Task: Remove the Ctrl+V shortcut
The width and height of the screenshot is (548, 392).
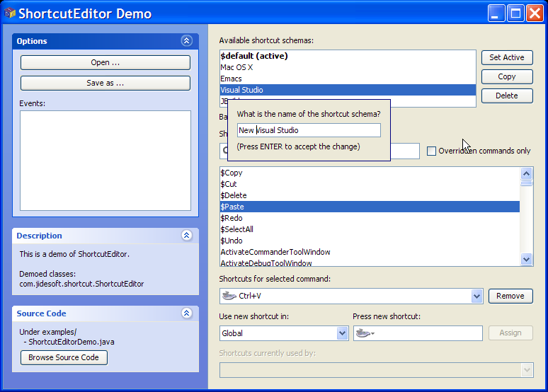Action: click(x=510, y=296)
